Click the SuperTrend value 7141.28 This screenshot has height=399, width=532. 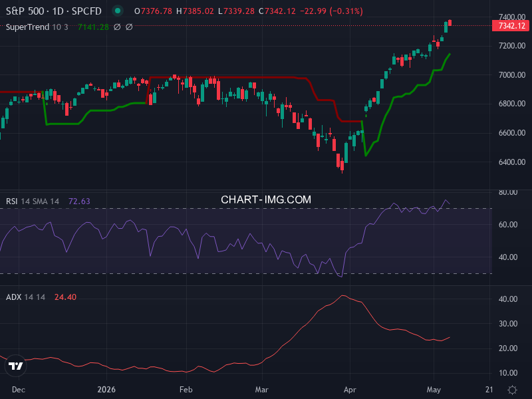click(x=93, y=27)
